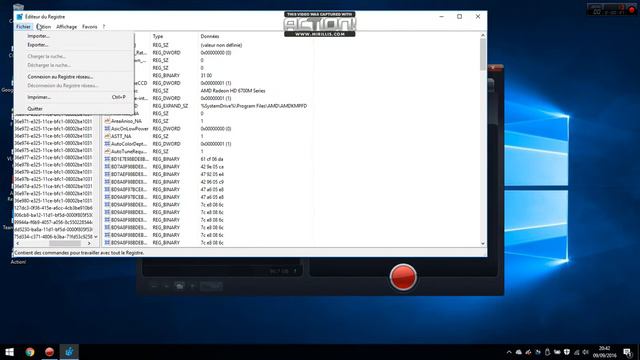Click the data cell "31 00"

coord(206,76)
